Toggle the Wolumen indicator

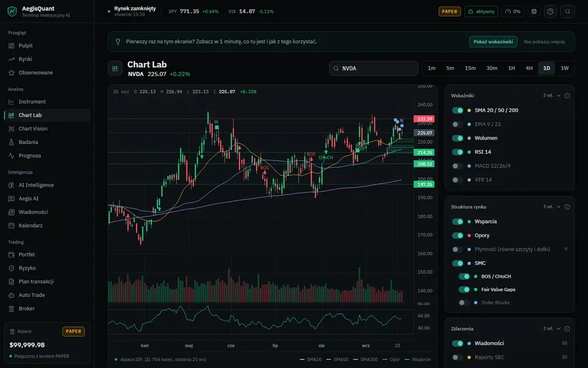click(458, 138)
